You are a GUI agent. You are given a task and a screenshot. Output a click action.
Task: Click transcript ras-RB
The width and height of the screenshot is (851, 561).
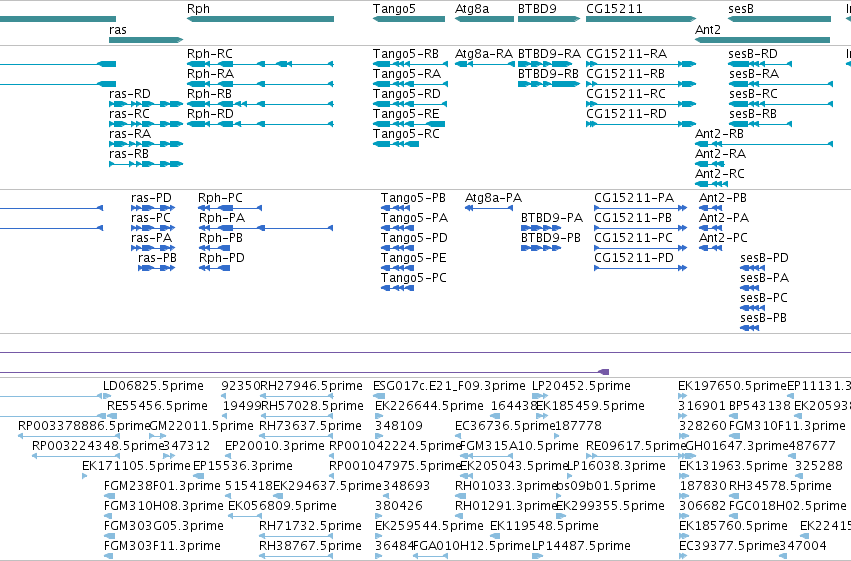coord(129,154)
